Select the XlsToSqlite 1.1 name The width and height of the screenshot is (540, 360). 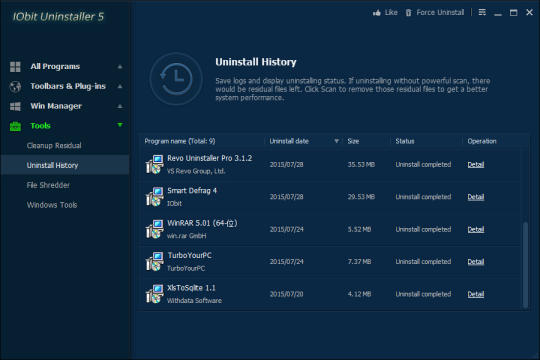[x=191, y=288]
